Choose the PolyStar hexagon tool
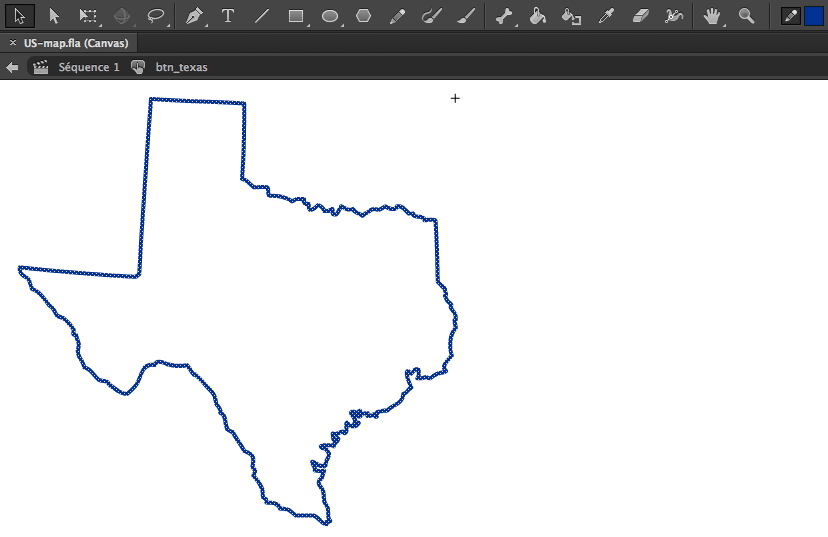Viewport: 828px width, 537px height. pyautogui.click(x=363, y=16)
